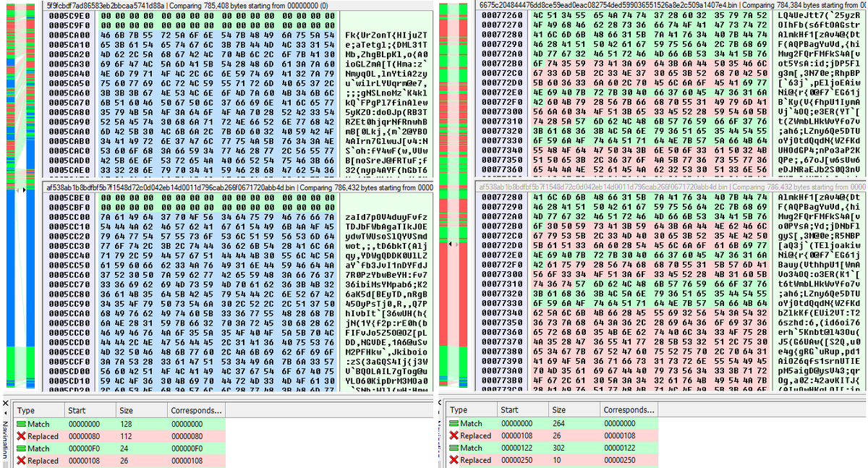Click file title bar starting with 6675c204844476dd
Viewport: 868px width, 468px height.
(671, 4)
